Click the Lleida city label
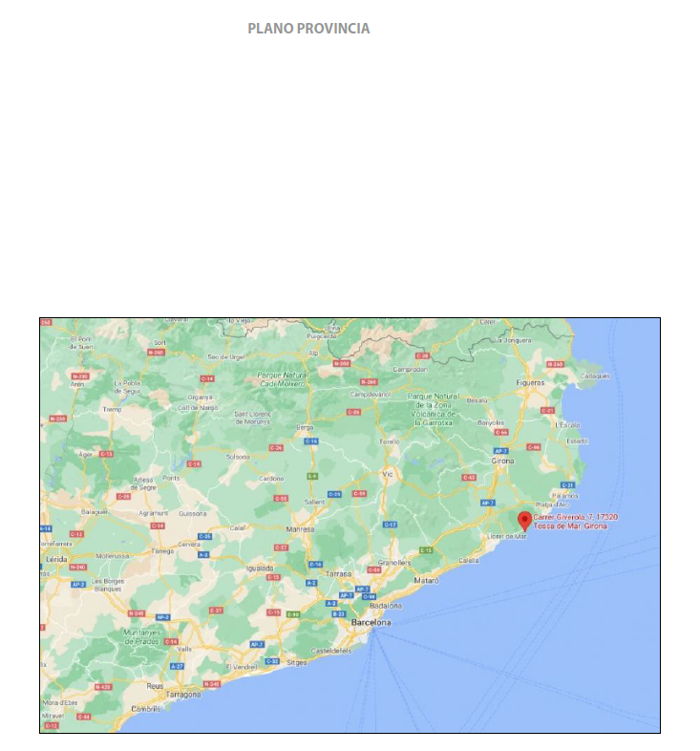The height and width of the screenshot is (751, 700). coord(53,556)
